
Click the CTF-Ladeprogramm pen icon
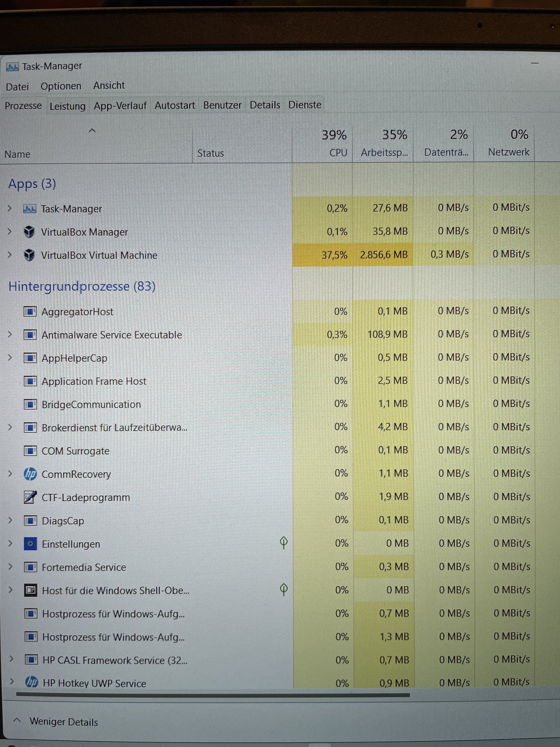point(30,497)
